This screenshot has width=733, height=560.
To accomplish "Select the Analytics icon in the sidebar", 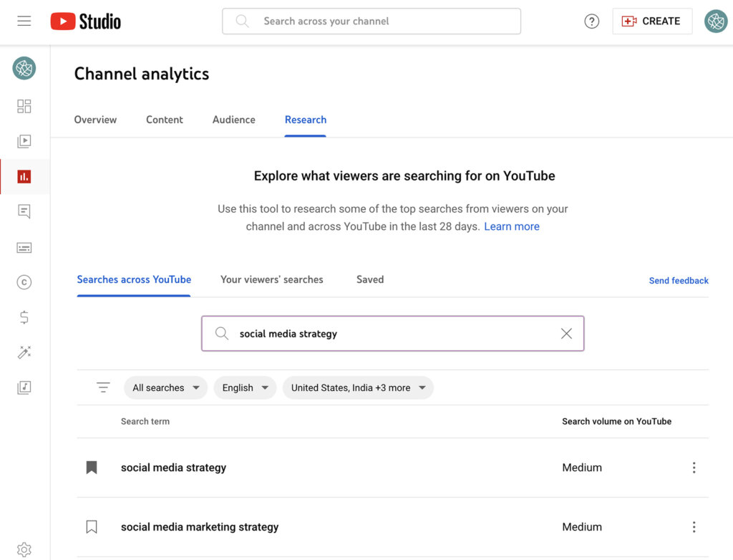I will coord(24,175).
